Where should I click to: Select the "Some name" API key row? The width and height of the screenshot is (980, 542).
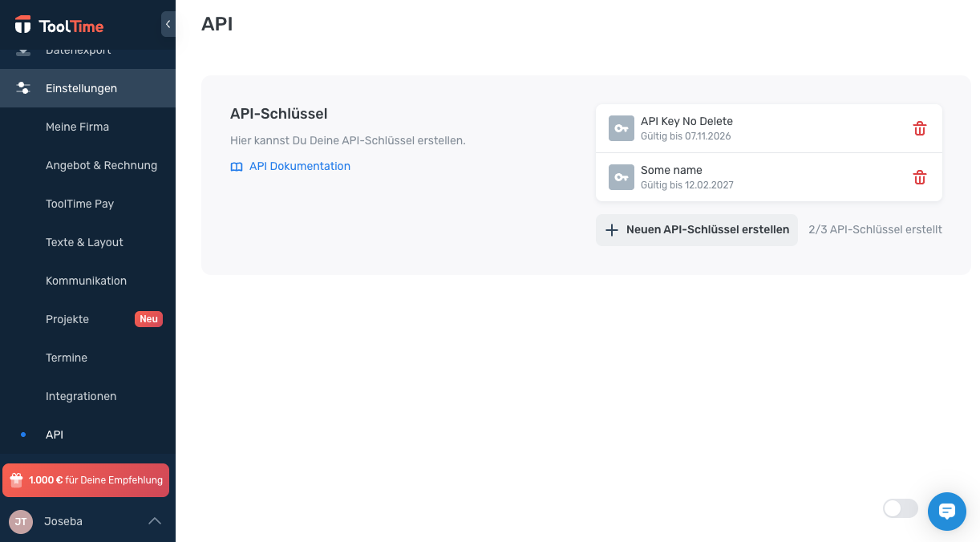pyautogui.click(x=769, y=177)
